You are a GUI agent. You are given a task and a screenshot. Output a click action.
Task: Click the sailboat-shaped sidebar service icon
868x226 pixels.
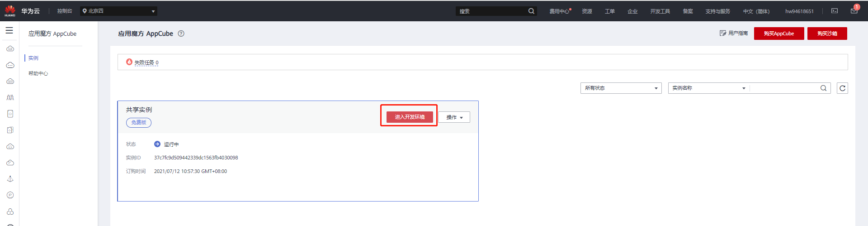click(10, 179)
